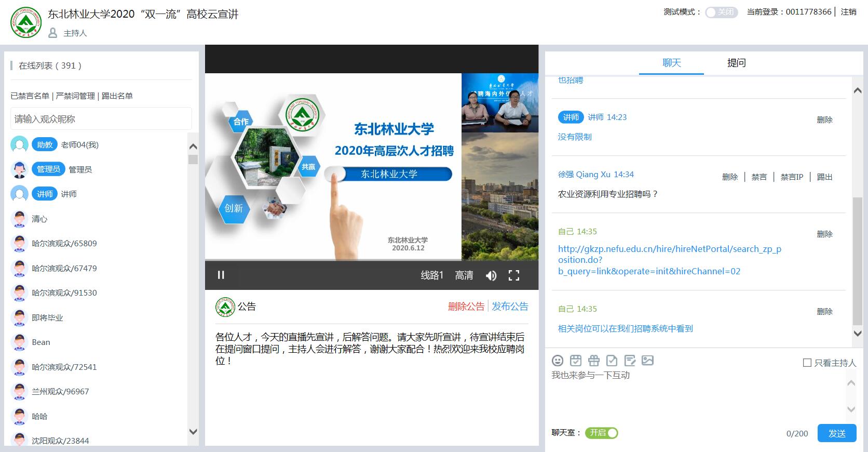
Task: Open the 高清 quality selector
Action: pos(464,275)
